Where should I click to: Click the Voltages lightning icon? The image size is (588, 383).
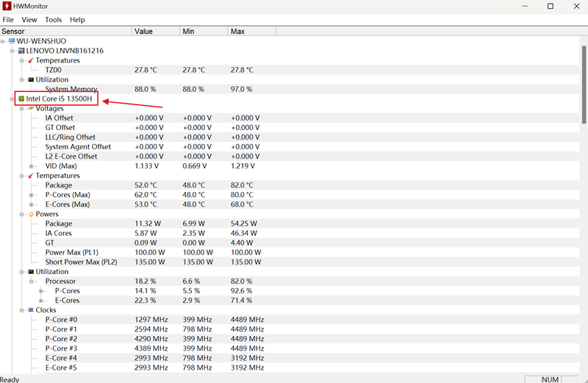[31, 108]
